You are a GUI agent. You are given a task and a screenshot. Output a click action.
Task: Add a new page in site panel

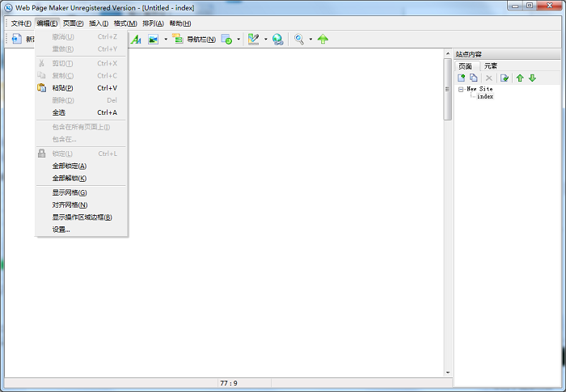coord(462,78)
